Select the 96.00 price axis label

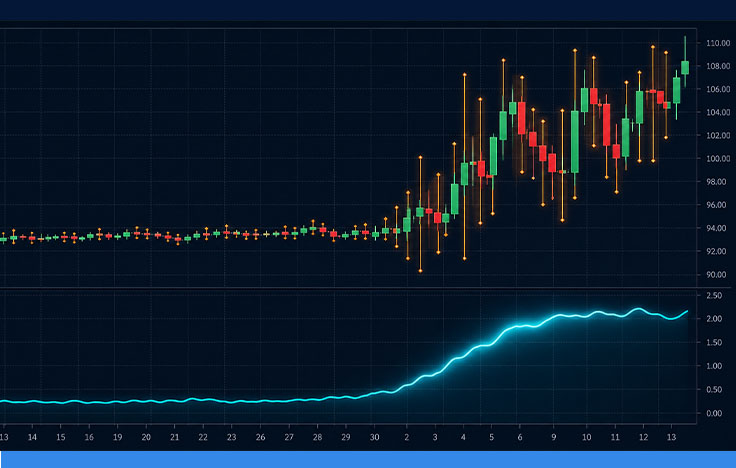point(718,205)
